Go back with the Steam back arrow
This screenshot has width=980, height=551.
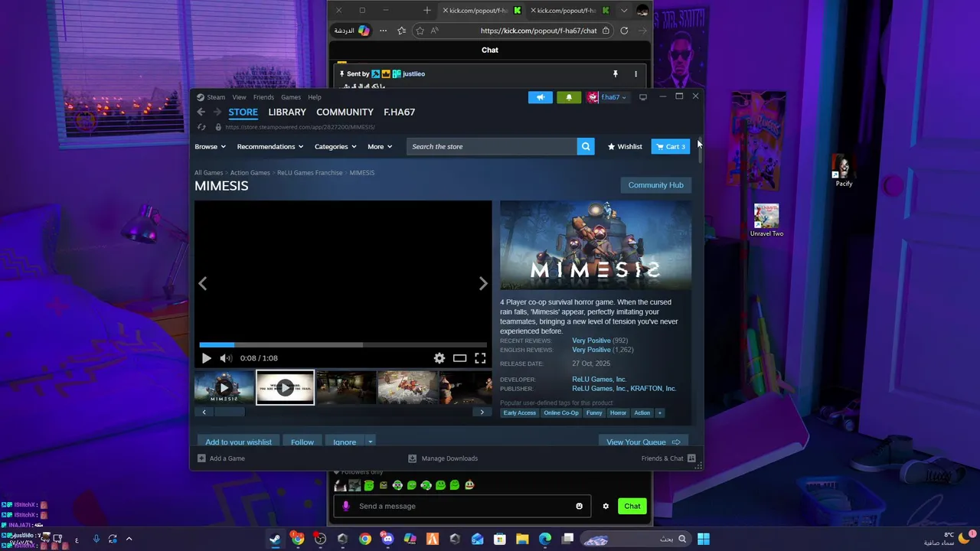(x=201, y=112)
